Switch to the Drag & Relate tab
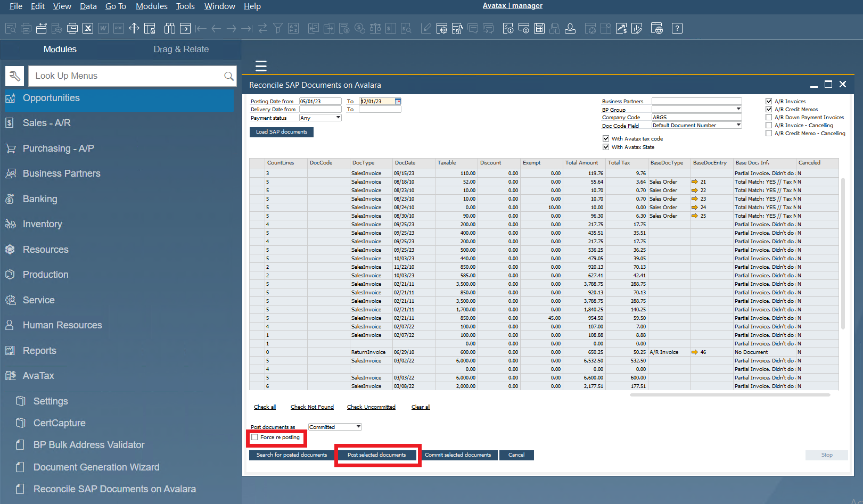Screen dimensions: 863x504 tap(181, 49)
